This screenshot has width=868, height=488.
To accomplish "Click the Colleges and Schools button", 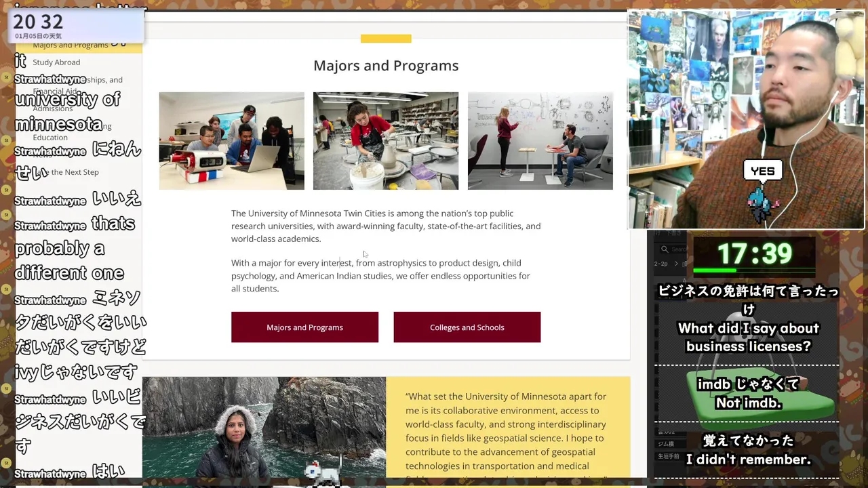I will (467, 327).
